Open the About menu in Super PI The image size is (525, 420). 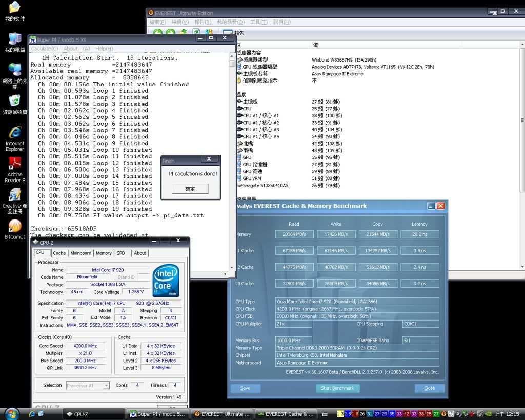[x=77, y=49]
